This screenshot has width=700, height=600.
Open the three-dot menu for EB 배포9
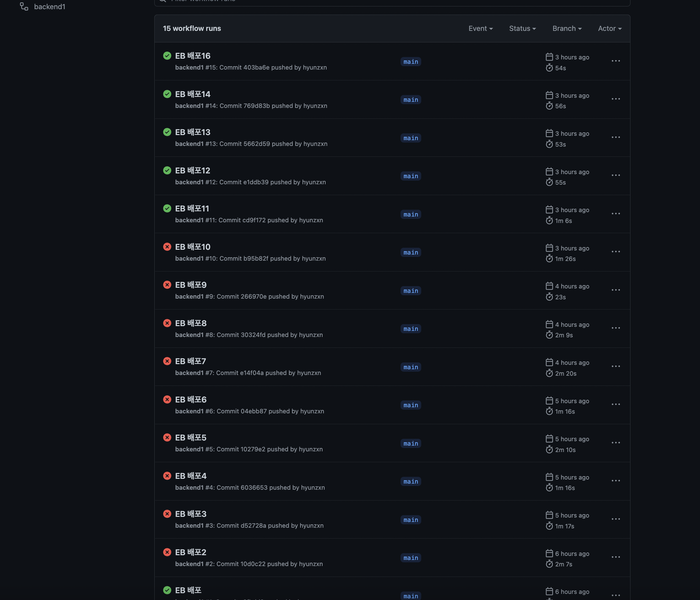tap(616, 290)
